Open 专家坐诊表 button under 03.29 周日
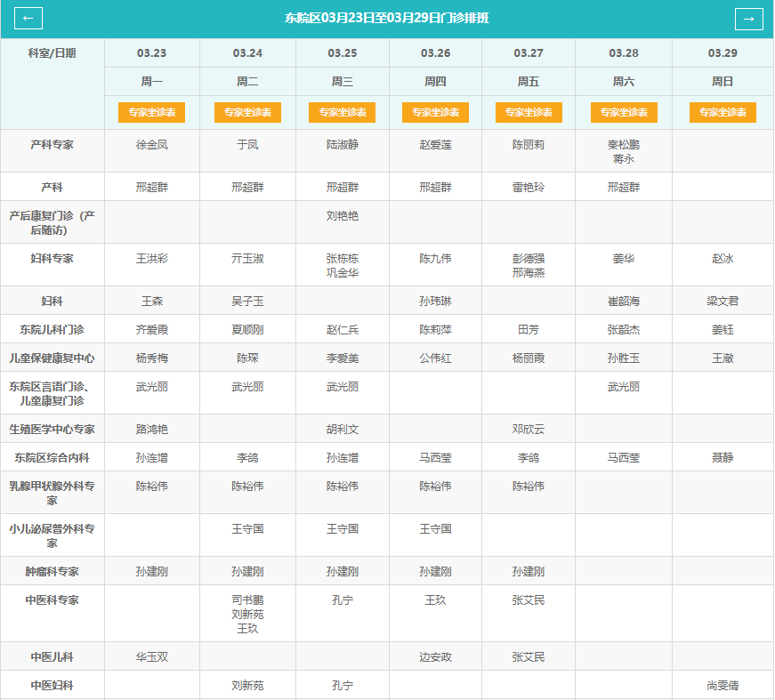 click(x=723, y=113)
